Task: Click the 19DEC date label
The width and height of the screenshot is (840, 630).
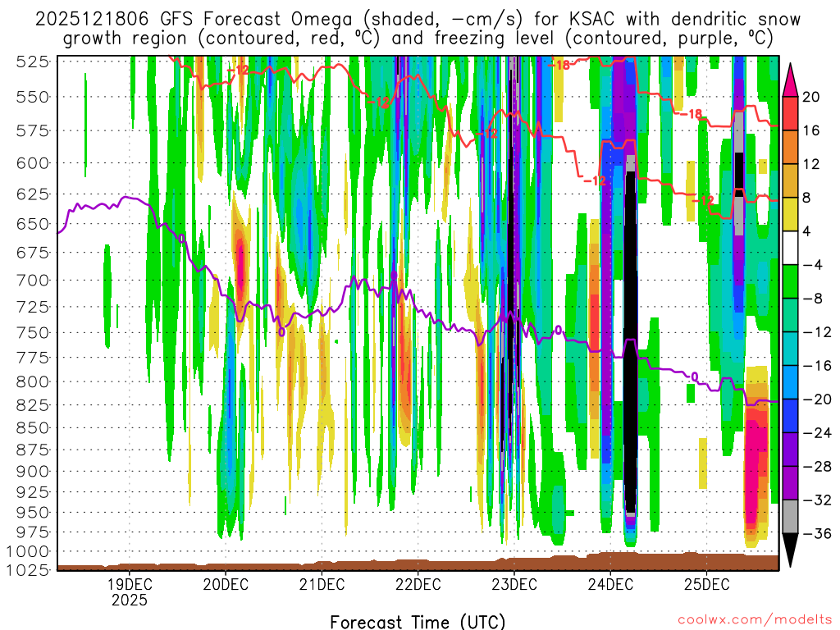Action: (x=129, y=584)
